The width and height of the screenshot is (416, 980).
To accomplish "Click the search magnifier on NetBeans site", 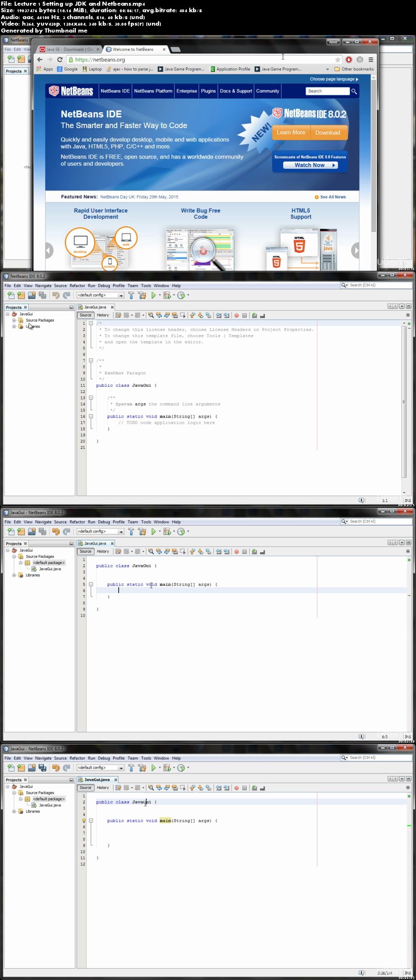I will 354,91.
